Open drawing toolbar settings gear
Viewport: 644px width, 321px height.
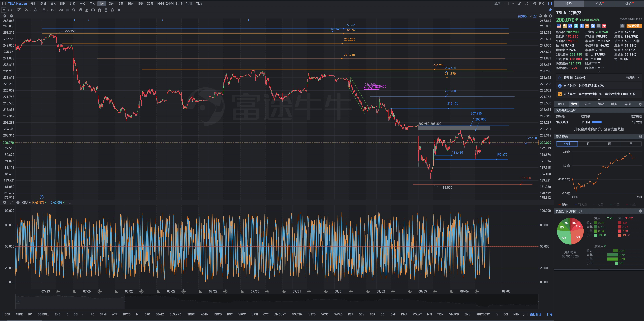(119, 10)
